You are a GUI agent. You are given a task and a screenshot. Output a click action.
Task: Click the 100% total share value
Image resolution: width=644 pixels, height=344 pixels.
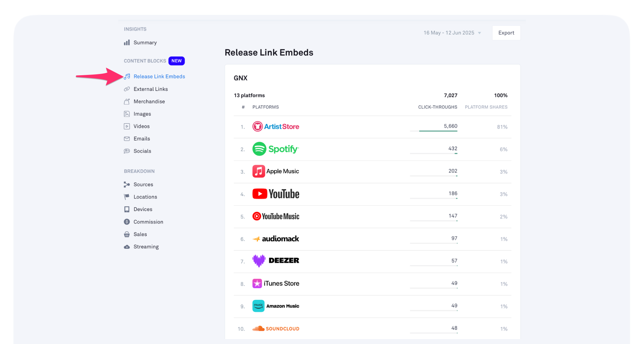pyautogui.click(x=501, y=96)
